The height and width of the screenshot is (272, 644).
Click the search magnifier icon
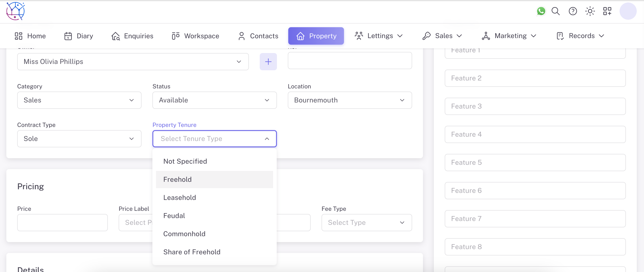[555, 11]
